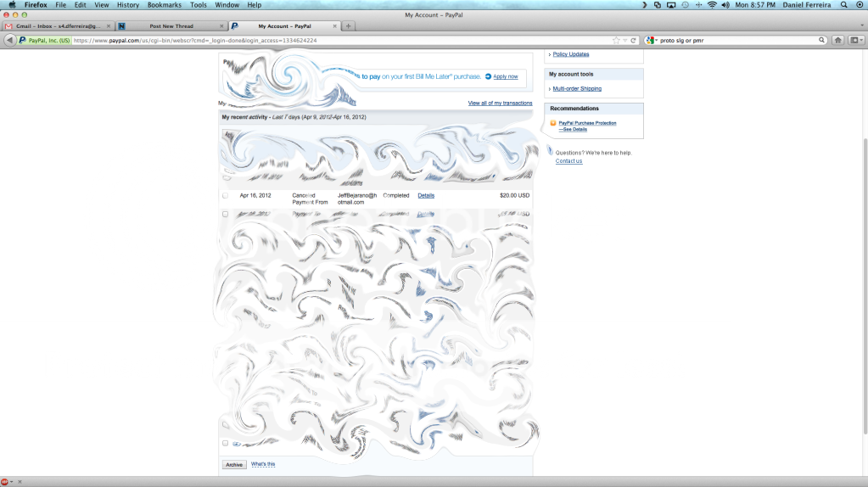868x487 pixels.
Task: Click the Adblock Plus icon in the add-on bar
Action: pos(4,482)
